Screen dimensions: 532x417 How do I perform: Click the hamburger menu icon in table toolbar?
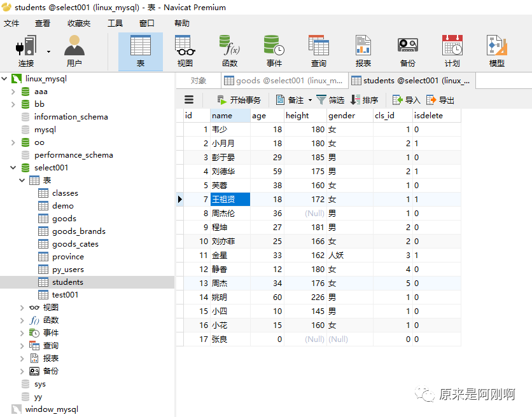tap(189, 100)
